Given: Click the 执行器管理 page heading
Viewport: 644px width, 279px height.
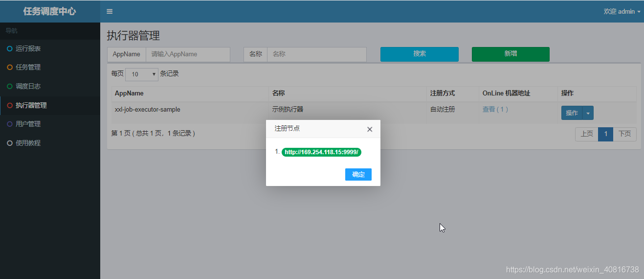Looking at the screenshot, I should [133, 35].
